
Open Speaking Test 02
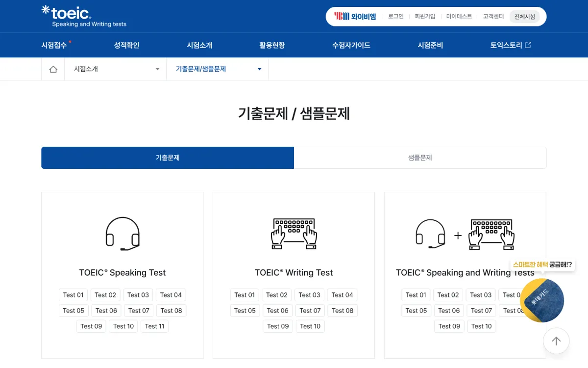click(105, 295)
